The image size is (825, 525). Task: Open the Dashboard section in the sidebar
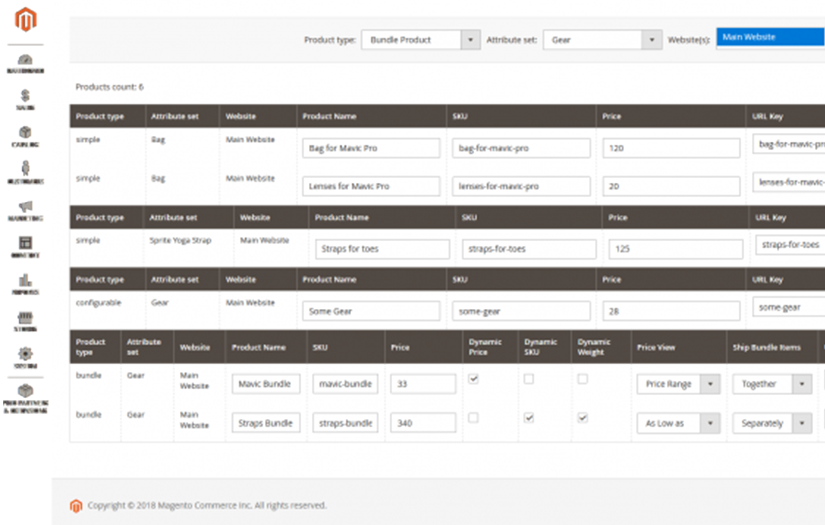(x=25, y=64)
